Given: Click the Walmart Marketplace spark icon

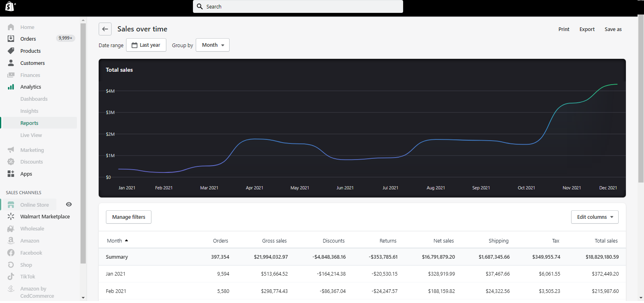Looking at the screenshot, I should point(11,216).
